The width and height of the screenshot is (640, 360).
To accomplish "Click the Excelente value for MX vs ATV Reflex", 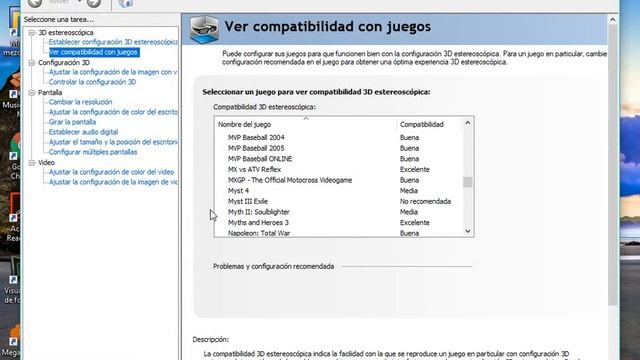I will [x=415, y=169].
